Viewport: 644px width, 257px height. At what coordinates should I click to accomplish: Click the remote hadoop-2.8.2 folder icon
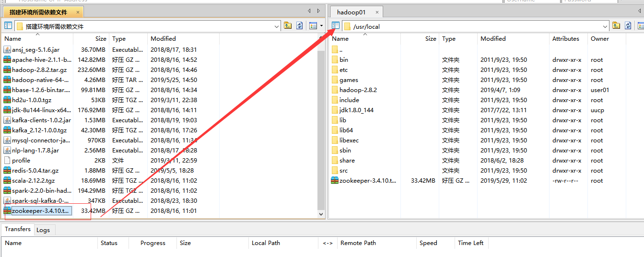coord(335,90)
